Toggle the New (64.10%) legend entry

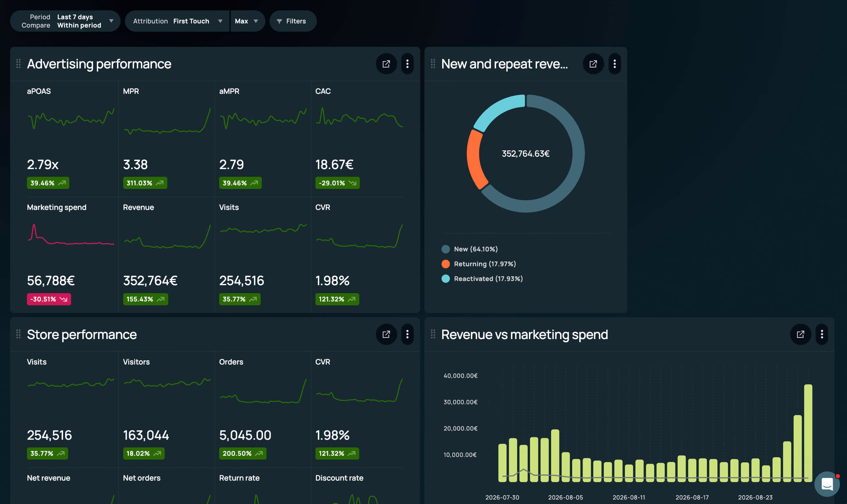click(470, 249)
